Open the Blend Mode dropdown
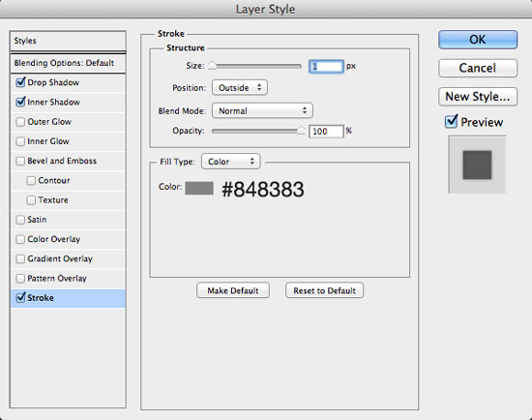Screen dimensions: 532x420 [x=262, y=110]
